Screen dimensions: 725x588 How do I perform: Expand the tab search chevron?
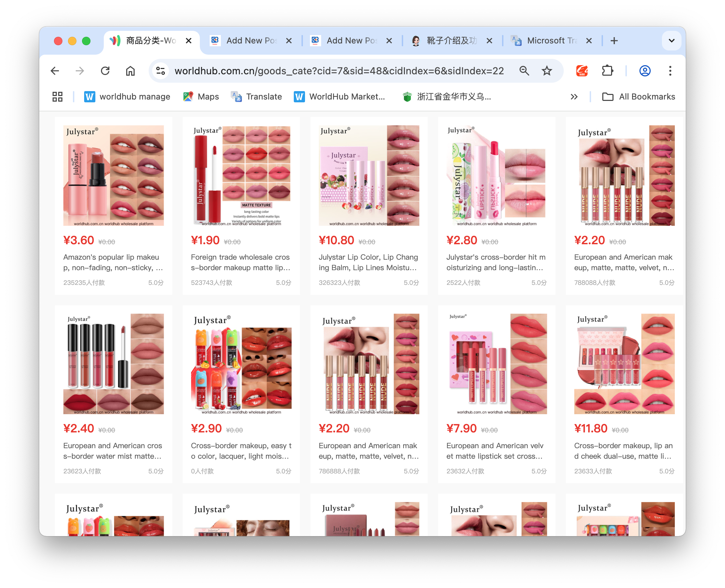click(x=671, y=41)
